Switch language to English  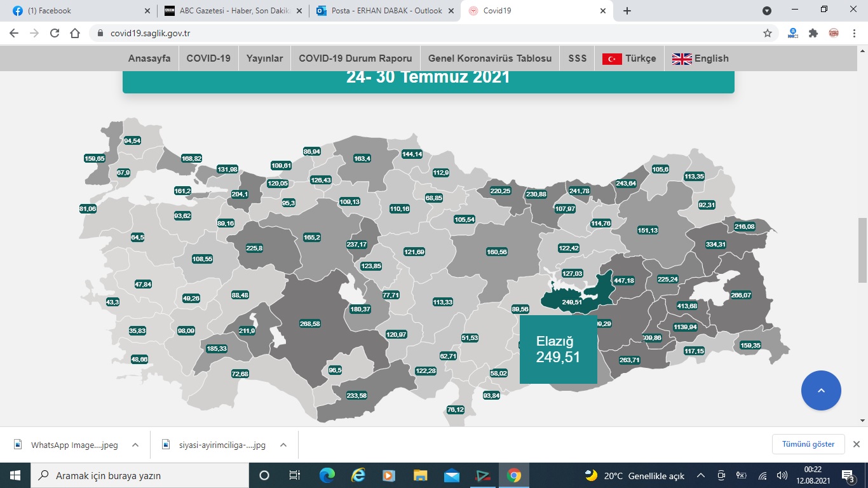coord(700,58)
